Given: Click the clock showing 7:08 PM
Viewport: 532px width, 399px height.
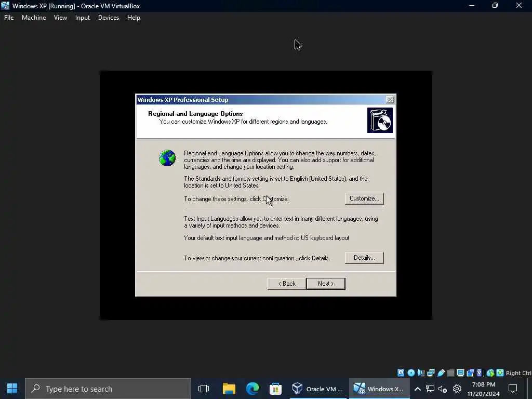Looking at the screenshot, I should (484, 384).
